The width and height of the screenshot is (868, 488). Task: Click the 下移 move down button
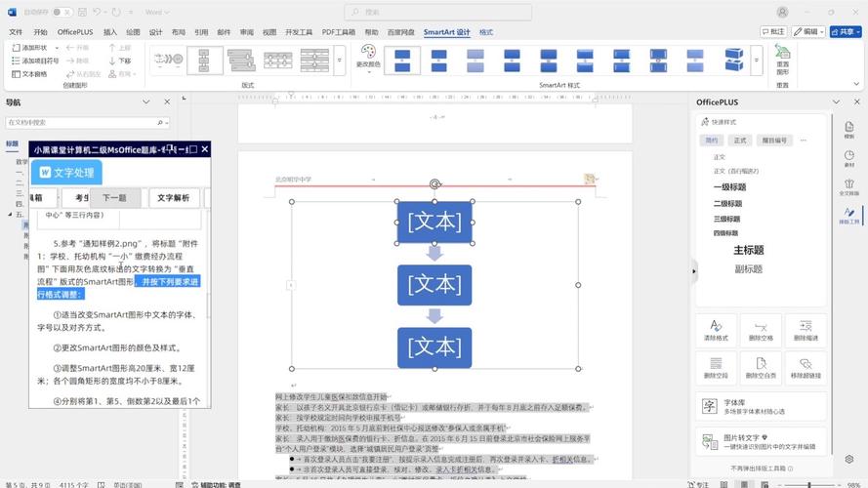120,61
